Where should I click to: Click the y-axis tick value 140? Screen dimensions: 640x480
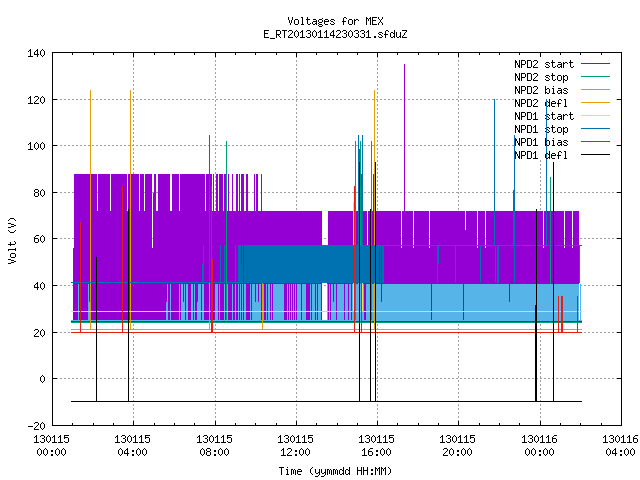coord(36,53)
